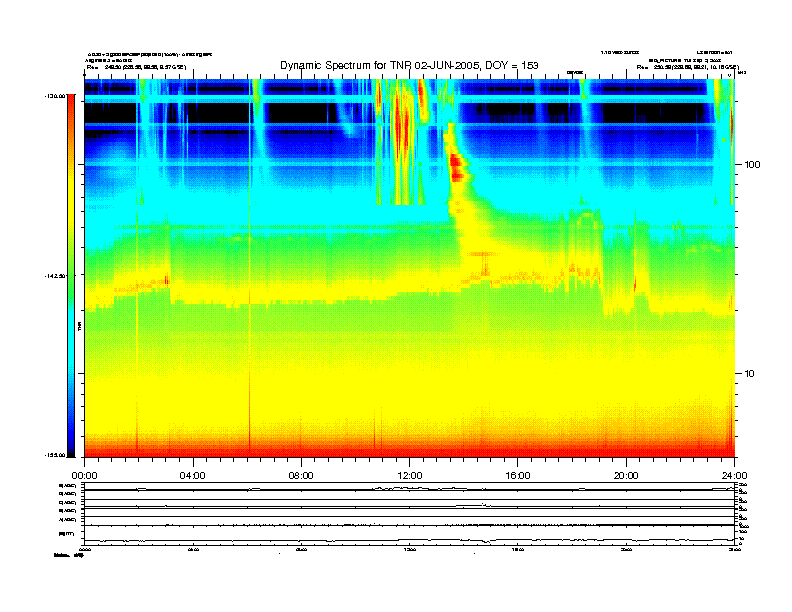Click the vertical rainbow color scale bar

coord(71,275)
